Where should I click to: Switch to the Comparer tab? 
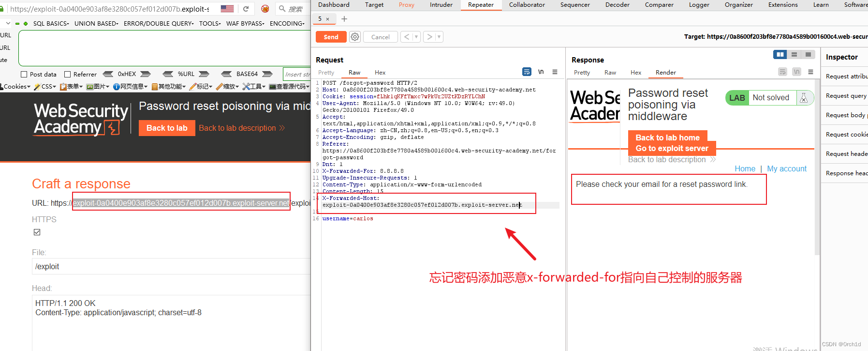(659, 5)
